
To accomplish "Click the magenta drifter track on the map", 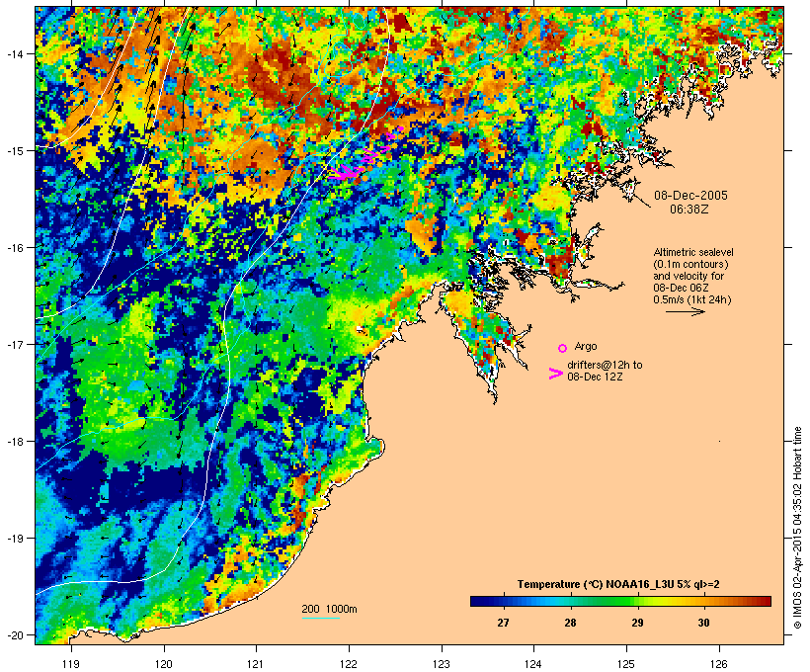I will click(365, 154).
